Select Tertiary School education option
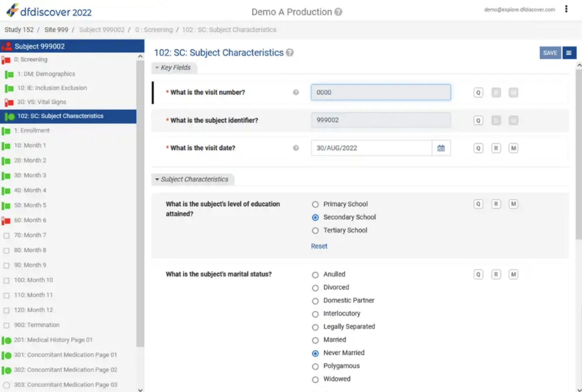The width and height of the screenshot is (582, 392). pyautogui.click(x=315, y=231)
